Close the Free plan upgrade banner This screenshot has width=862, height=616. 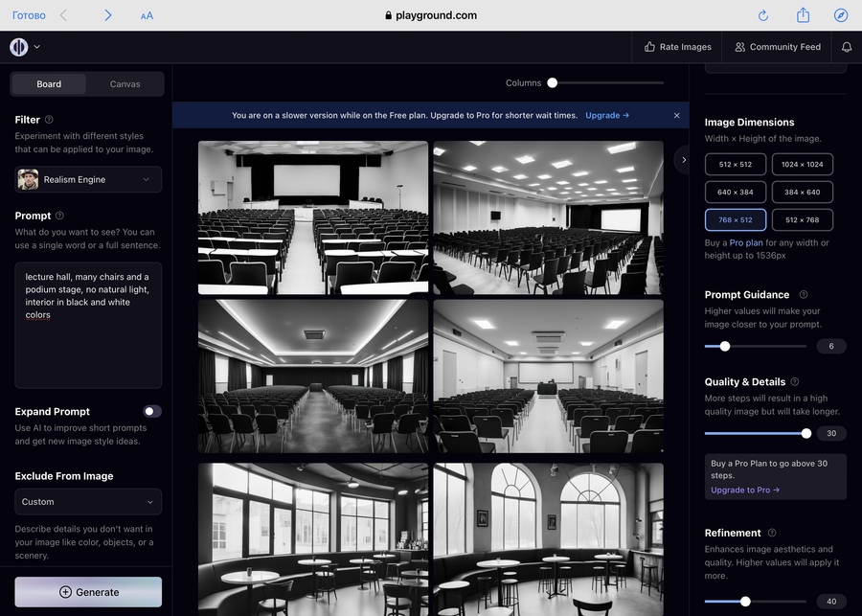(676, 116)
